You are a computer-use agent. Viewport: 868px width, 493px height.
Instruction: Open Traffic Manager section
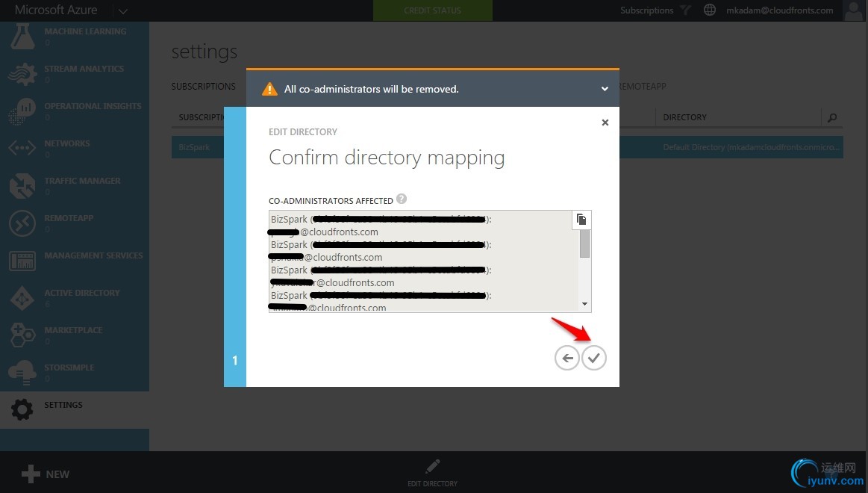tap(75, 187)
